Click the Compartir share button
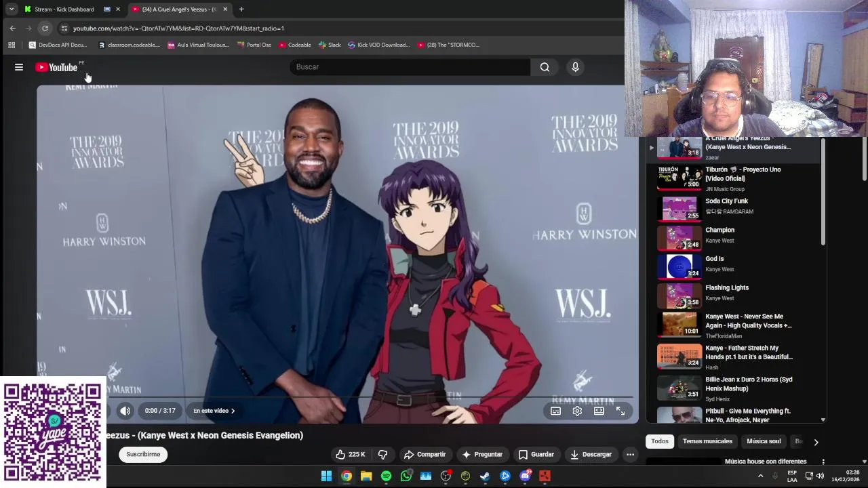Viewport: 868px width, 488px height. point(425,454)
